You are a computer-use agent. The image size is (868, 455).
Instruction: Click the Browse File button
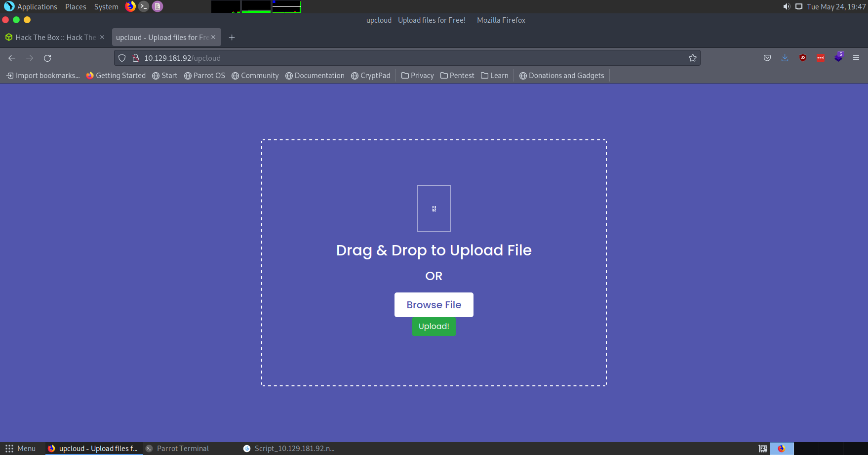(434, 305)
